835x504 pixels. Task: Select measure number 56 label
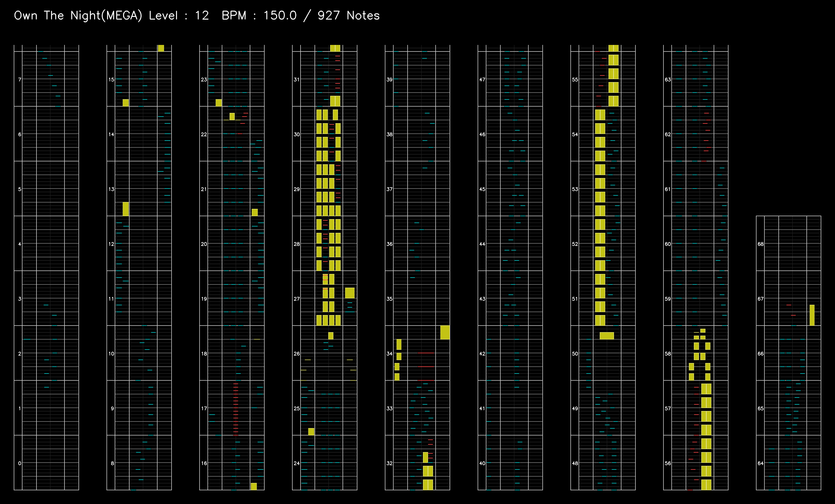pyautogui.click(x=668, y=463)
